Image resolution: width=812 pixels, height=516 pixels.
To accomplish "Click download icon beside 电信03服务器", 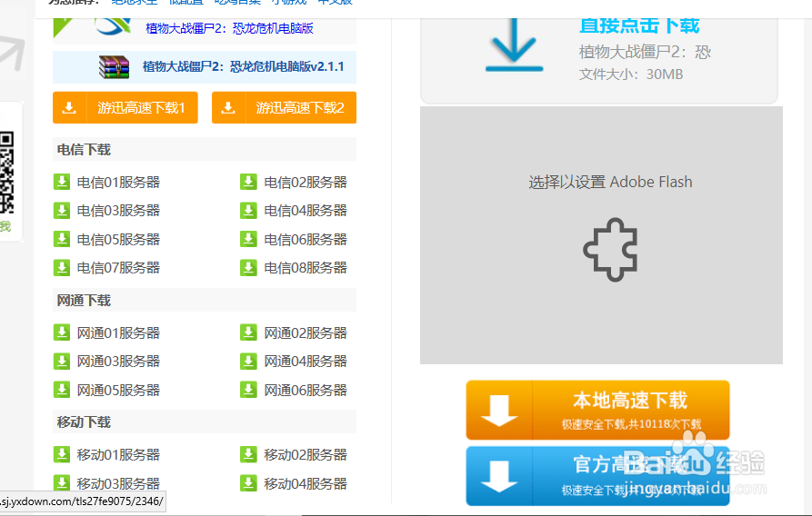I will pyautogui.click(x=62, y=211).
